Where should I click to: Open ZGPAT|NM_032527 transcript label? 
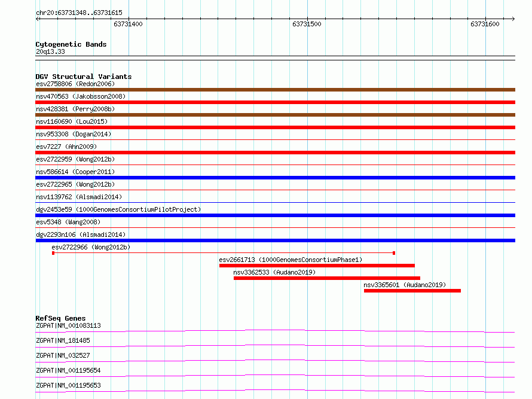click(63, 355)
